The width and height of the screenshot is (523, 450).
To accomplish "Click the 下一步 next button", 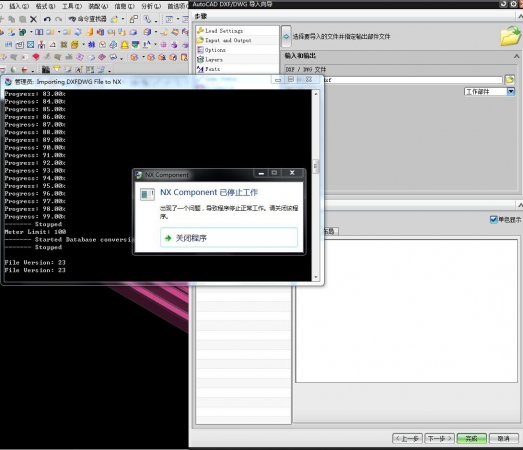I will pyautogui.click(x=439, y=438).
